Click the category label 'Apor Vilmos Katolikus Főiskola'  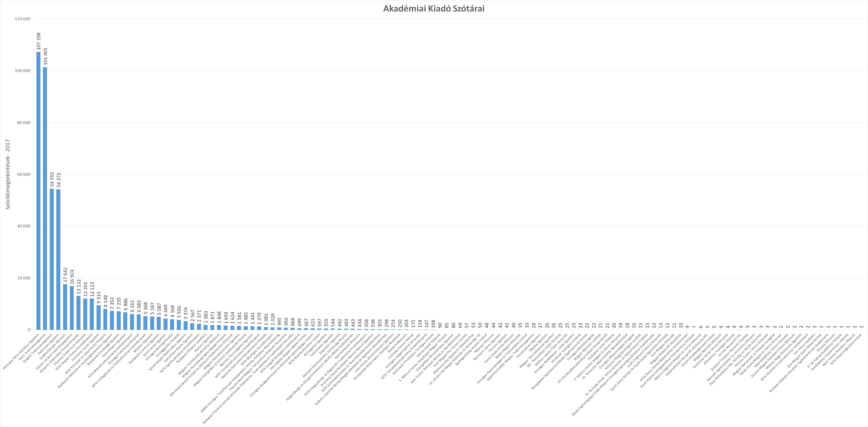839,350
